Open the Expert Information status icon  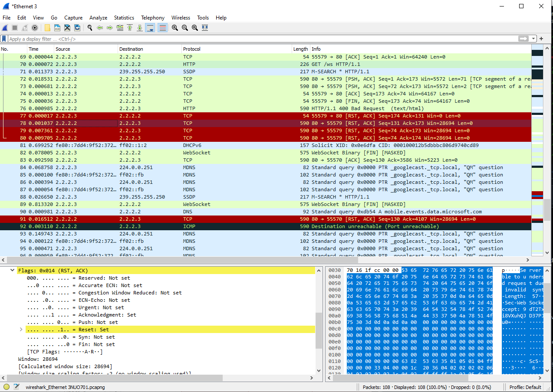pyautogui.click(x=6, y=387)
